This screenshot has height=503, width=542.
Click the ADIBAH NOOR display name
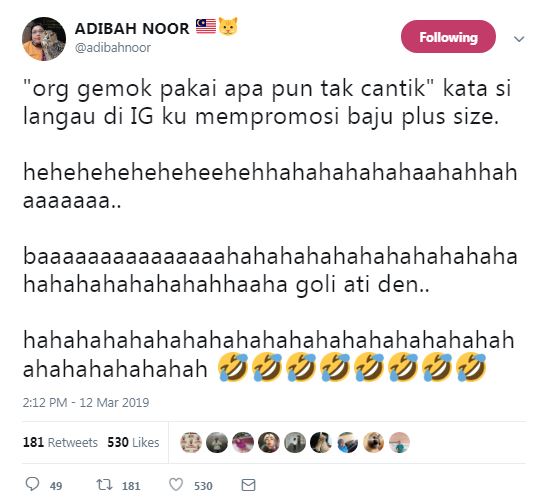coord(132,28)
